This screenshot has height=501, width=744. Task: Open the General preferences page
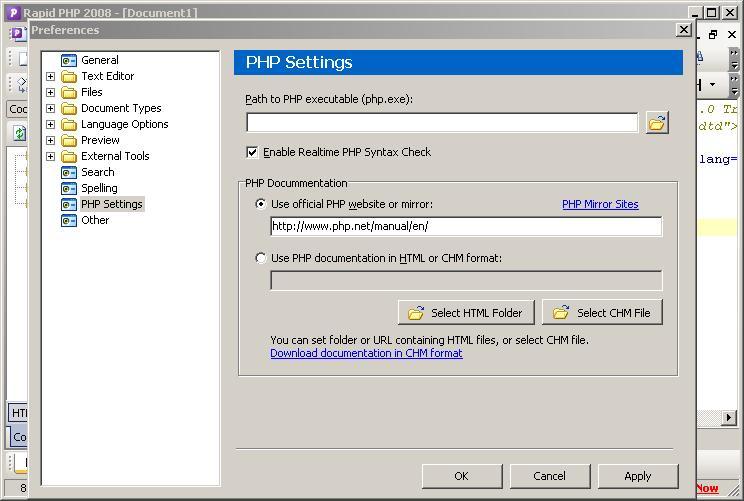pos(100,60)
